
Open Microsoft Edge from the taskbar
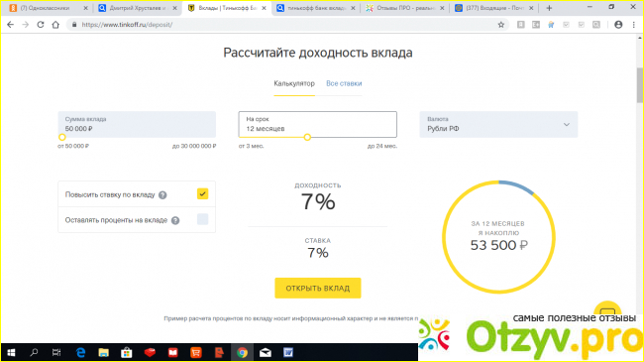click(81, 352)
